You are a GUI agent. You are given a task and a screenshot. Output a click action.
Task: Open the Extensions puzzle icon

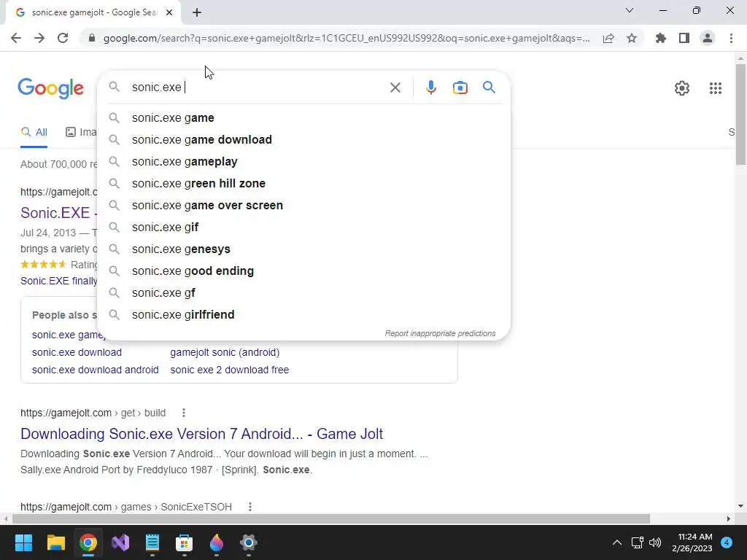pos(661,38)
